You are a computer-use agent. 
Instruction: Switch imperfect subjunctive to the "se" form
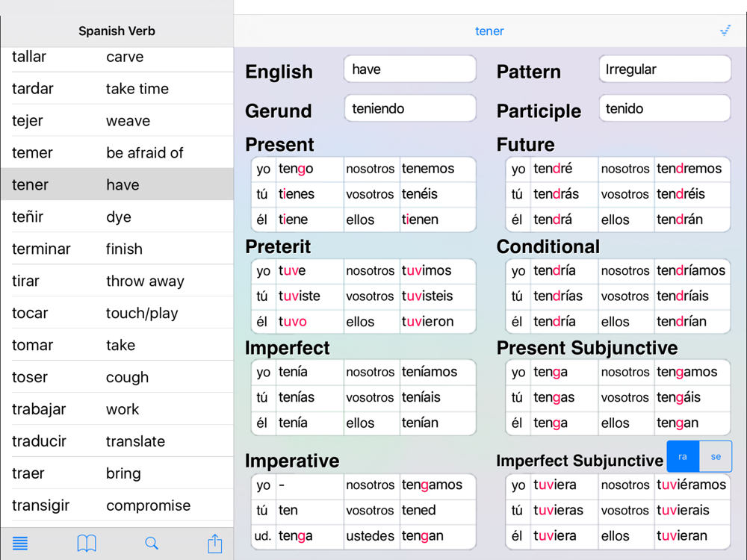point(716,456)
